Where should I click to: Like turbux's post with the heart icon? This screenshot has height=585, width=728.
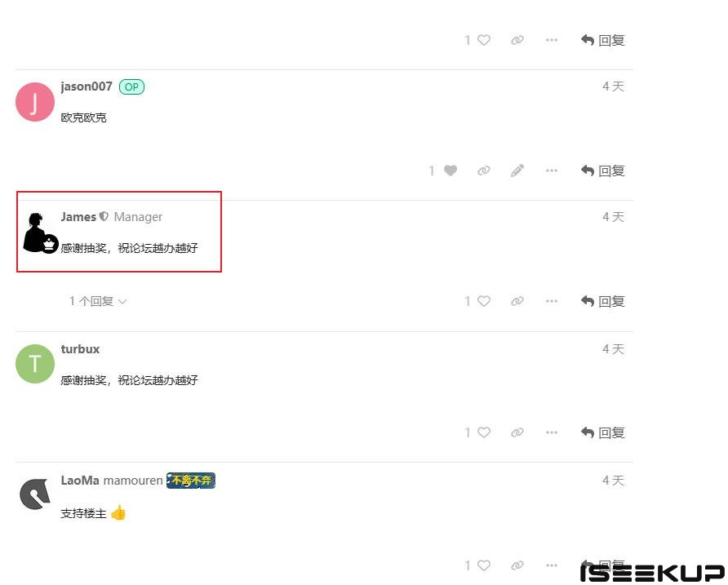(x=484, y=432)
